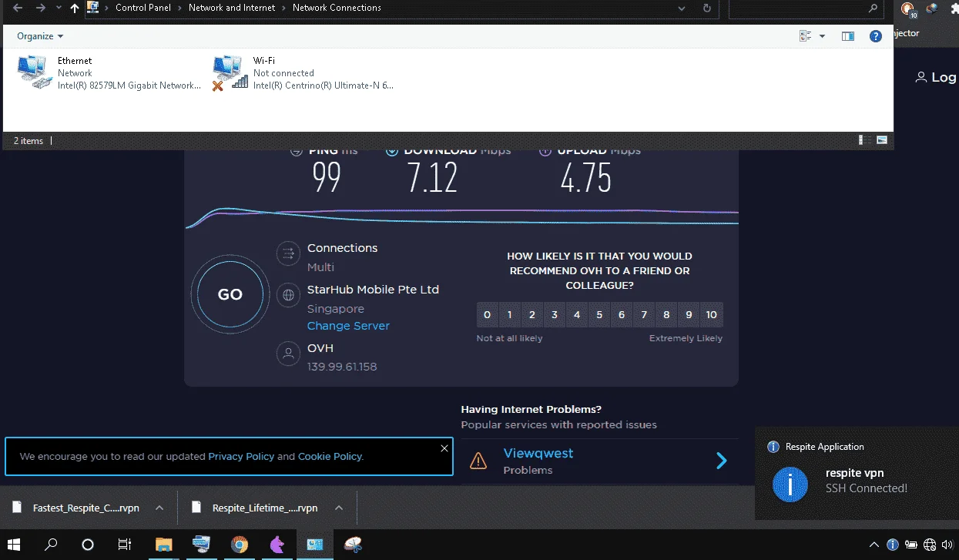Open the Windows Start menu
This screenshot has width=959, height=560.
pyautogui.click(x=15, y=545)
